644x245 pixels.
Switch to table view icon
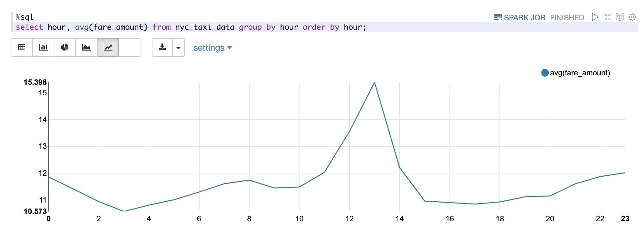tap(22, 47)
